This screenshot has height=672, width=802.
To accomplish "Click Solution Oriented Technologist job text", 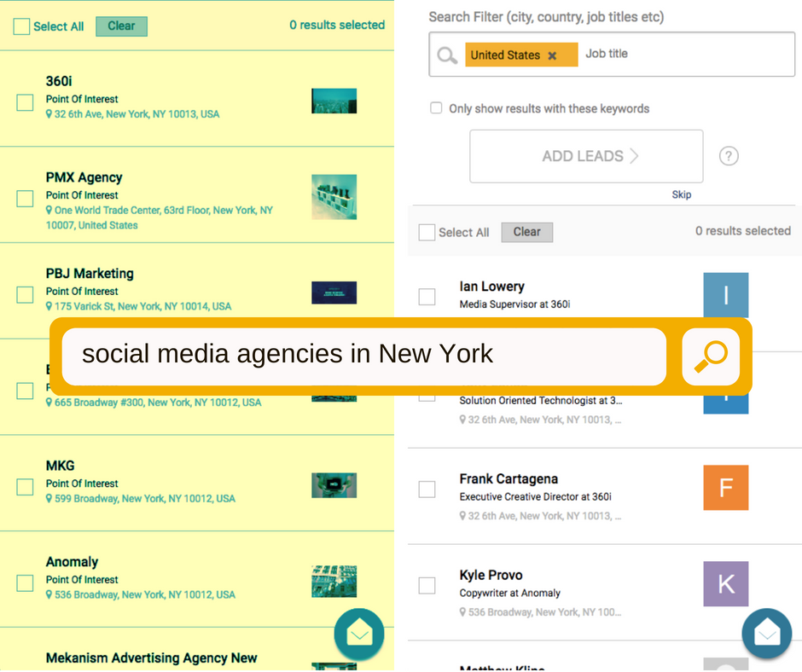I will pos(541,401).
